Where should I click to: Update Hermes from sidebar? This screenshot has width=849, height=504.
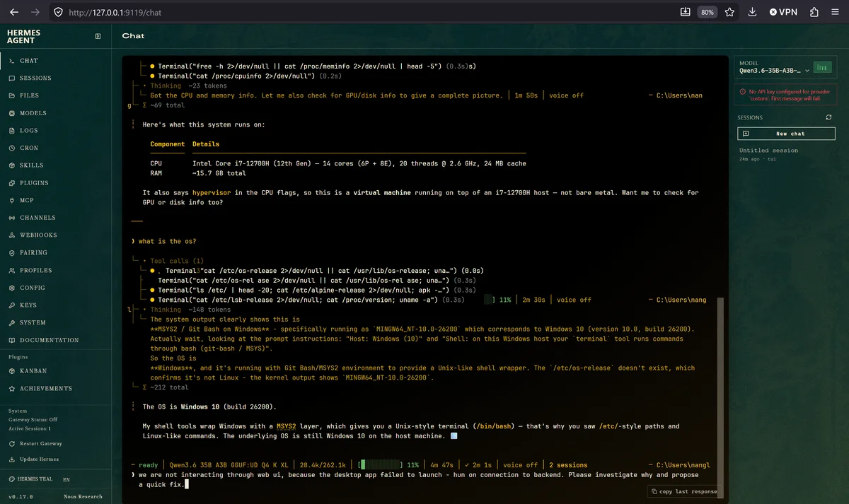pyautogui.click(x=35, y=459)
